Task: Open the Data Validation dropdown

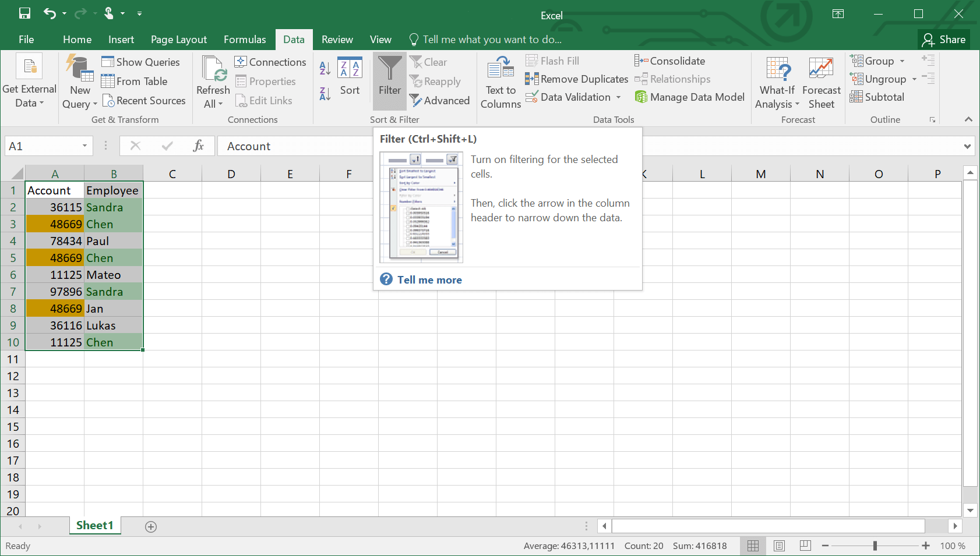Action: coord(618,97)
